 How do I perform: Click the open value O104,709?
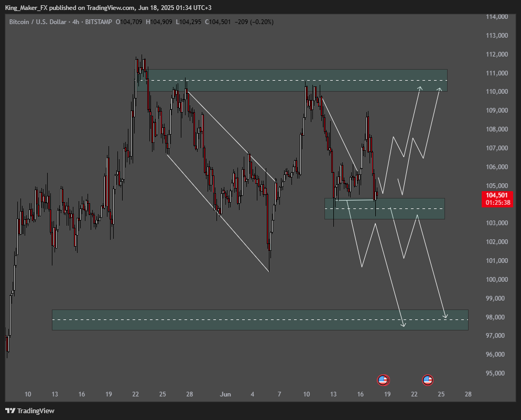129,22
